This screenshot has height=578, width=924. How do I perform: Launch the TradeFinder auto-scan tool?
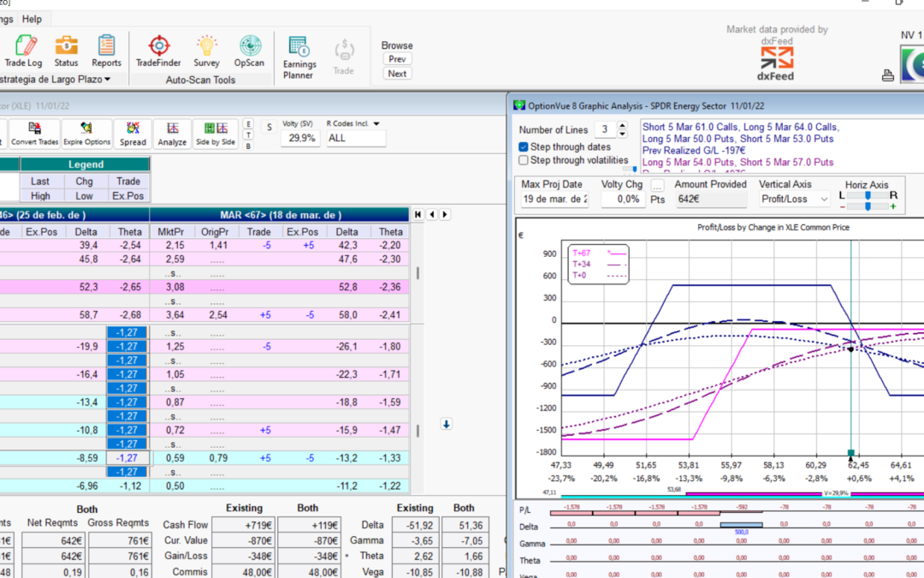point(158,51)
